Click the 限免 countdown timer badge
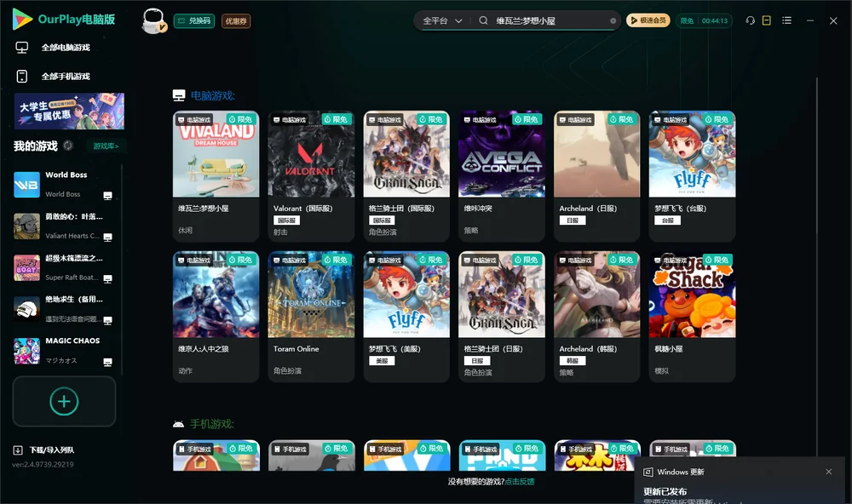Viewport: 852px width, 504px height. (704, 20)
